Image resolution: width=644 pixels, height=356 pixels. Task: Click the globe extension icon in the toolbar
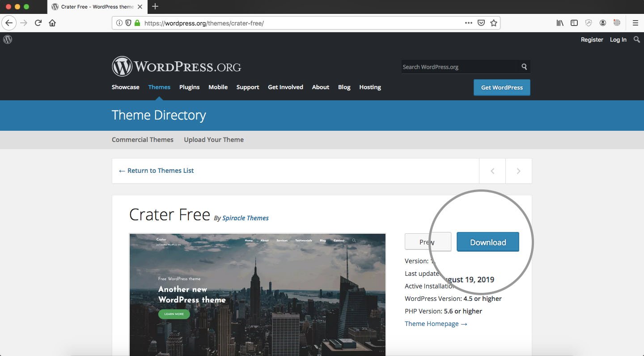[617, 23]
